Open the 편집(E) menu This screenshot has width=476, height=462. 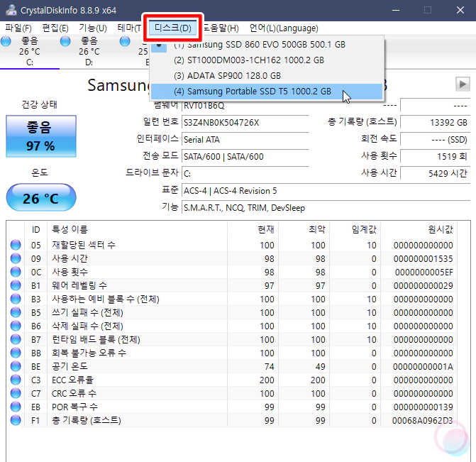(x=55, y=28)
